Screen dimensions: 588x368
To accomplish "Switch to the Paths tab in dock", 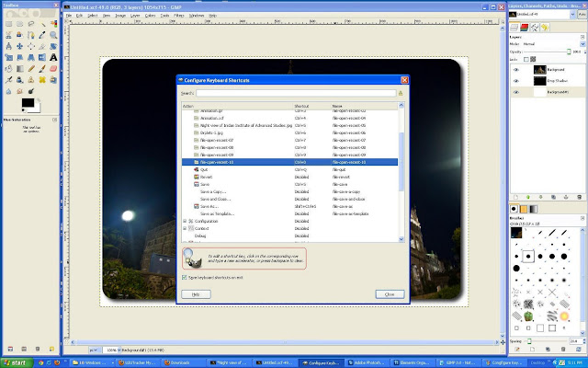I will 535,27.
